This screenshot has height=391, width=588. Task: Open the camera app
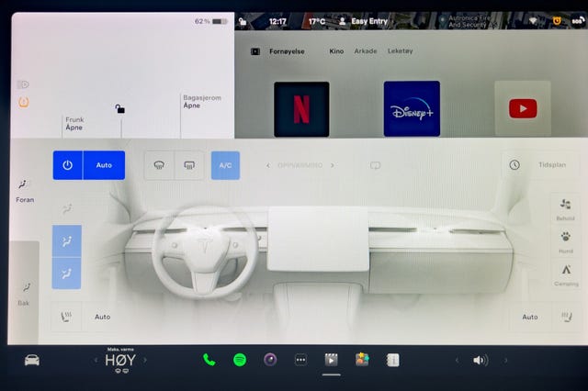[x=270, y=360]
